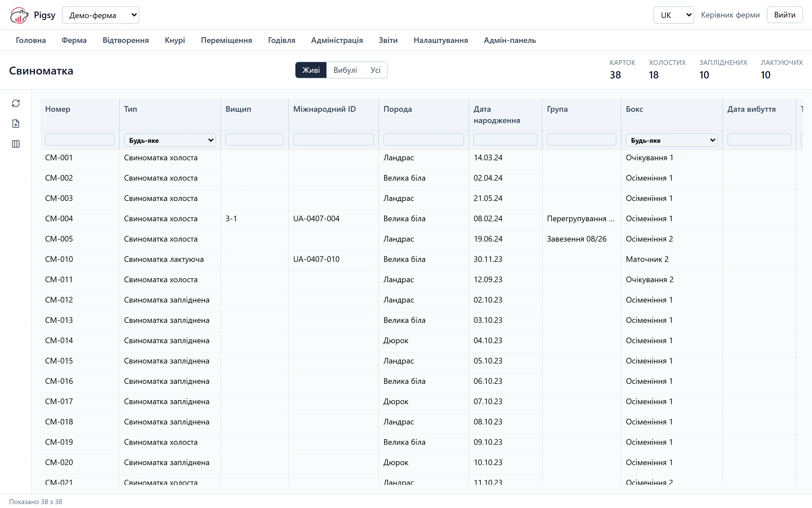
Task: Open the Ферма menu
Action: (74, 40)
